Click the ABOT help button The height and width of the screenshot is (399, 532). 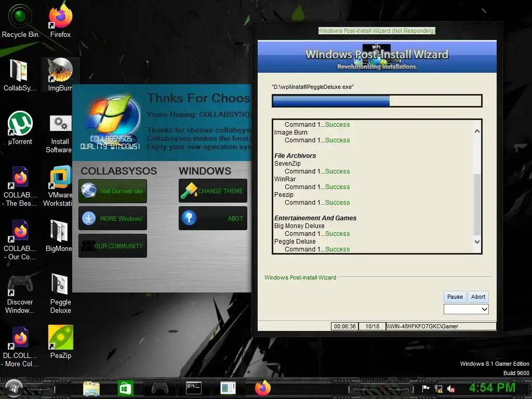point(213,219)
